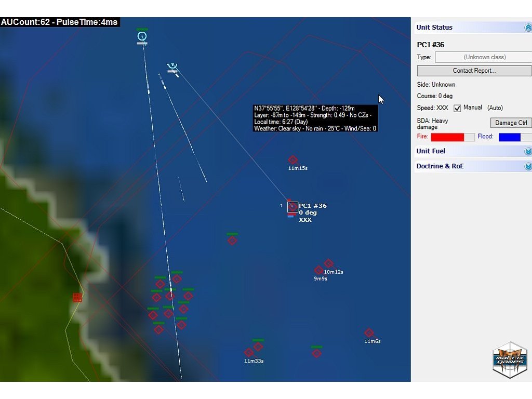Select the contact labeled 11m6s

click(x=369, y=332)
